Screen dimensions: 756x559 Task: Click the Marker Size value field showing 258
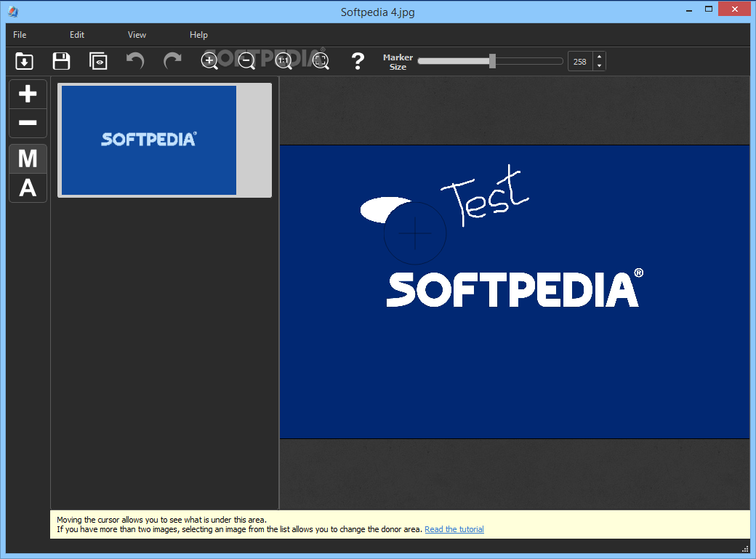(580, 62)
